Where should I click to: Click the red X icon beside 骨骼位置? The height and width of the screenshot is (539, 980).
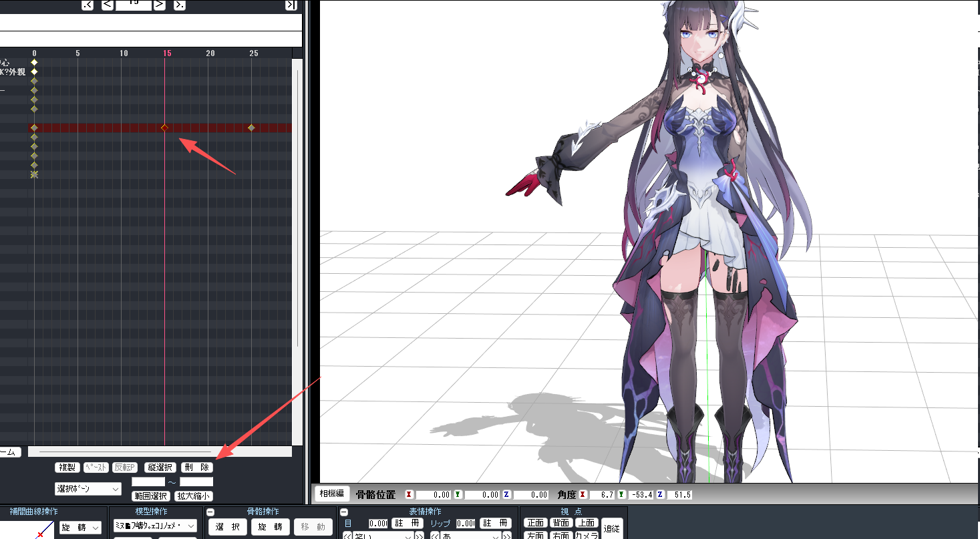coord(409,495)
